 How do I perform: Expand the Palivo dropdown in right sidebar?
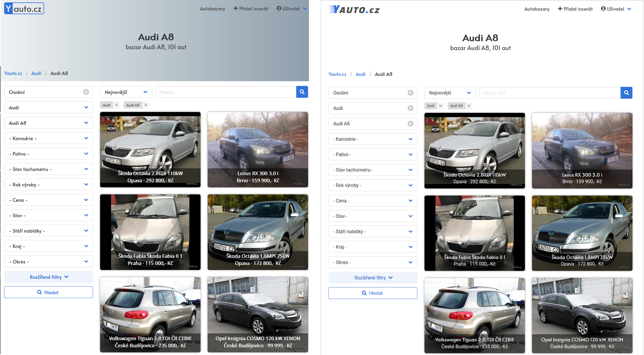[x=373, y=154]
